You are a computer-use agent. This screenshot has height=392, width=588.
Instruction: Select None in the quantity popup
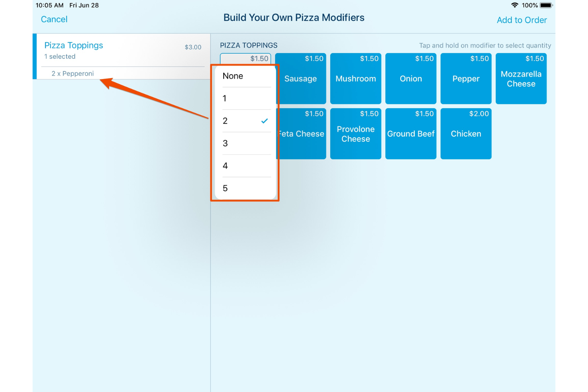coord(245,76)
